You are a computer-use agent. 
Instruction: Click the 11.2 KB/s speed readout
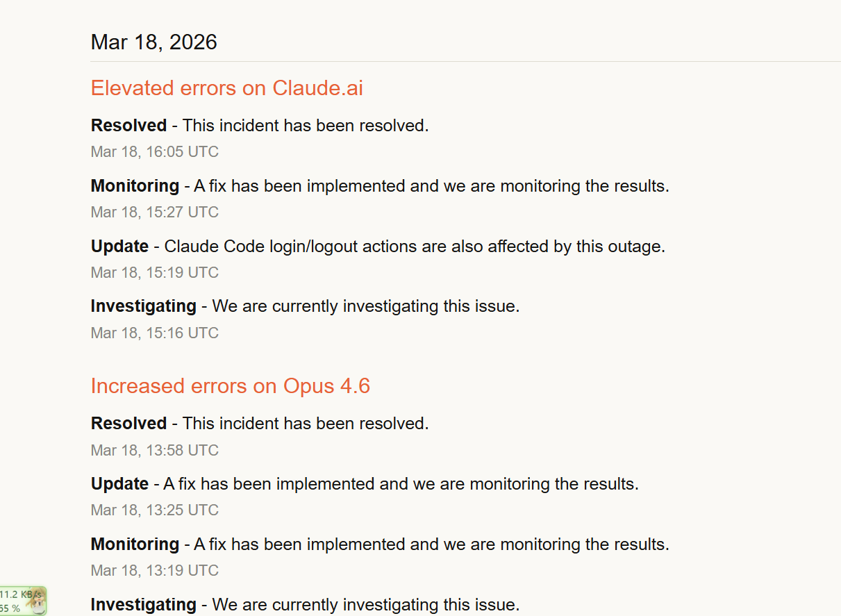(x=21, y=594)
